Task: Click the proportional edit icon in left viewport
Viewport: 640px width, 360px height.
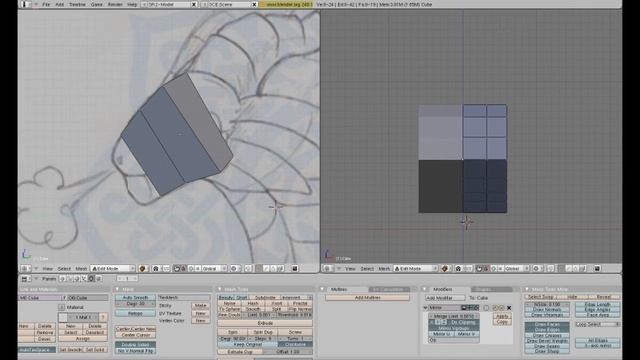Action: click(235, 269)
